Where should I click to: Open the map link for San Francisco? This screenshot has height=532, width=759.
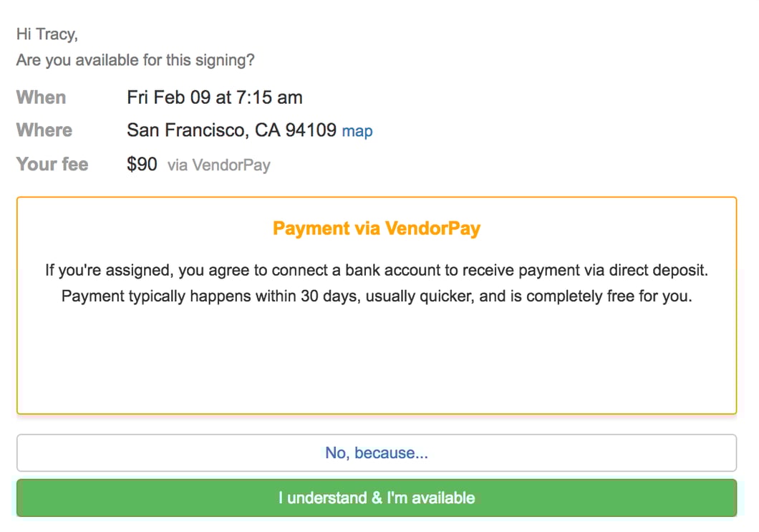point(357,131)
